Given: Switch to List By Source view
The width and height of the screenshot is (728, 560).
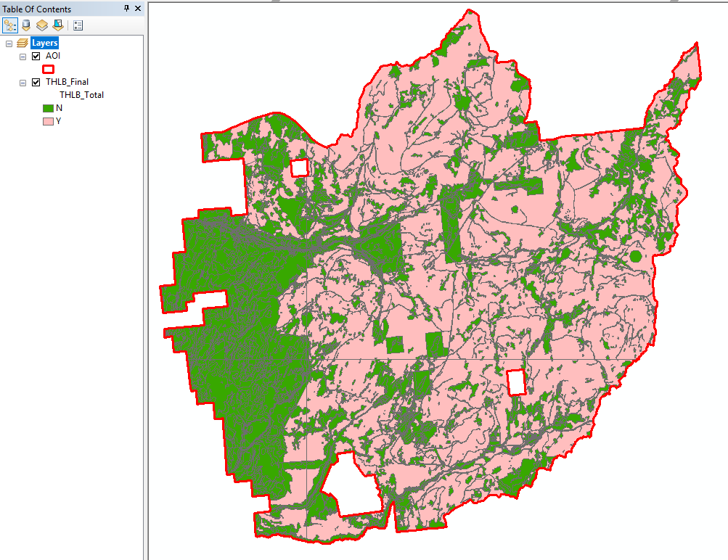Looking at the screenshot, I should 26,25.
